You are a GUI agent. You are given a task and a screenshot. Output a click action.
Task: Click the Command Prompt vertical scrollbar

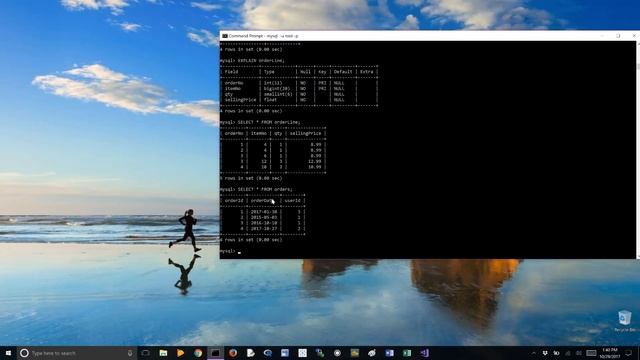pos(638,149)
